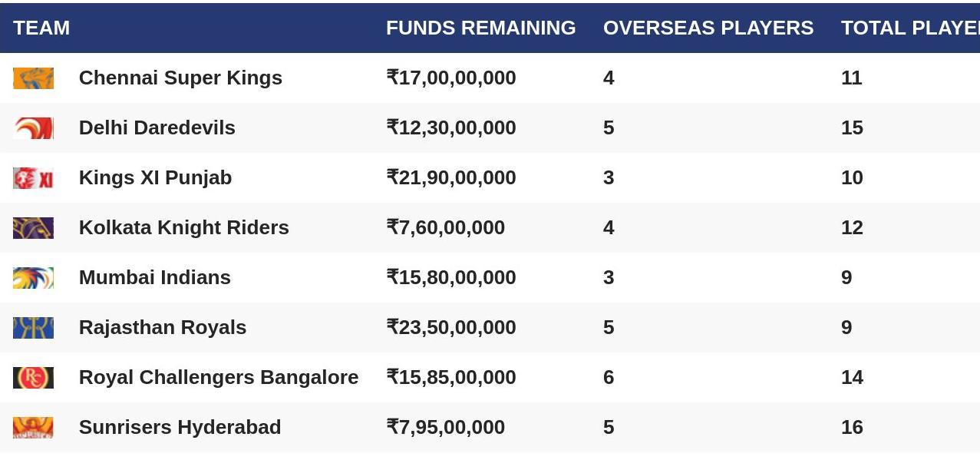The width and height of the screenshot is (980, 460).
Task: Open the Sunrisers Hyderabad logo
Action: coord(33,428)
